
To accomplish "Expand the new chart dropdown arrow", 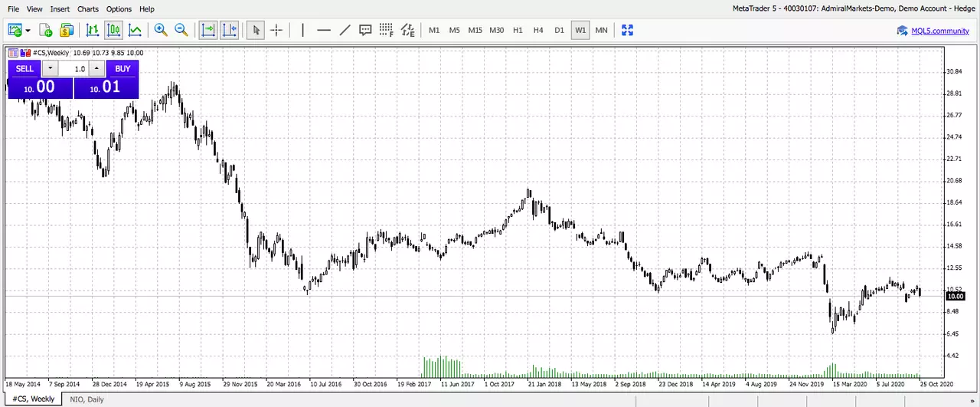I will (x=28, y=31).
